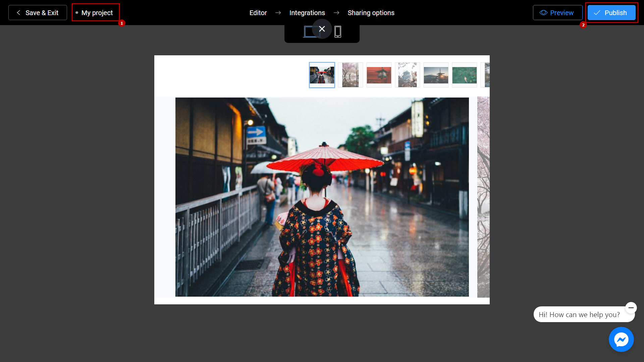The width and height of the screenshot is (644, 362).
Task: Select the first thumbnail in slideshow
Action: [x=322, y=75]
